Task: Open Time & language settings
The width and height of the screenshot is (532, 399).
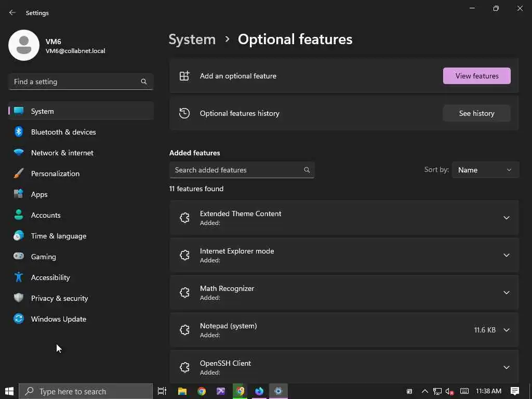Action: pyautogui.click(x=81, y=236)
